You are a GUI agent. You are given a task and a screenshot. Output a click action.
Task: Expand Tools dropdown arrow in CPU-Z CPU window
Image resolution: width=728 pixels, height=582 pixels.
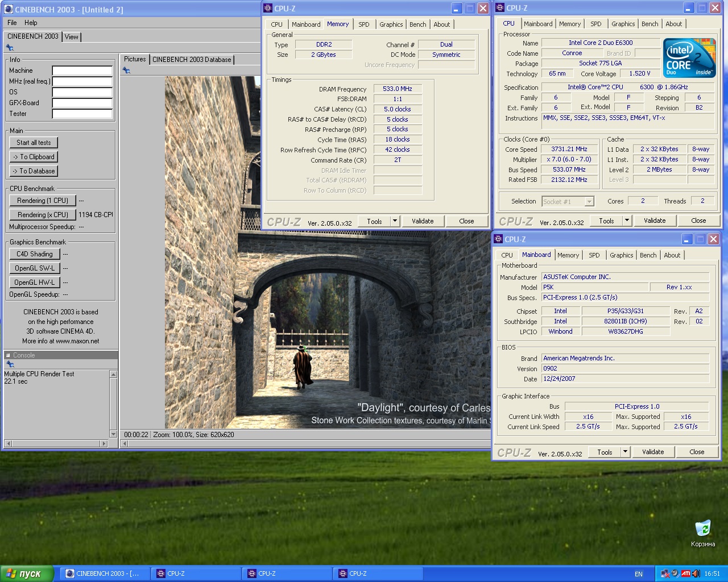(627, 221)
